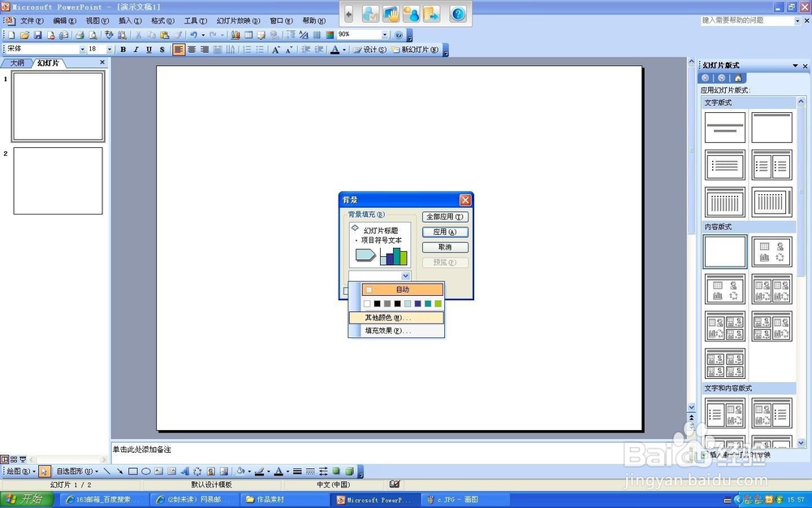Toggle Bold formatting button
Viewport: 812px width, 508px height.
click(123, 50)
